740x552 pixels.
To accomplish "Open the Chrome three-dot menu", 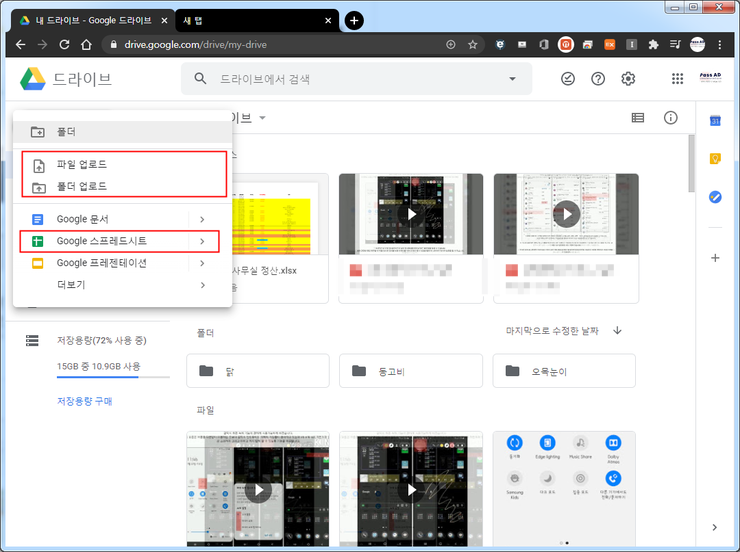I will [719, 45].
